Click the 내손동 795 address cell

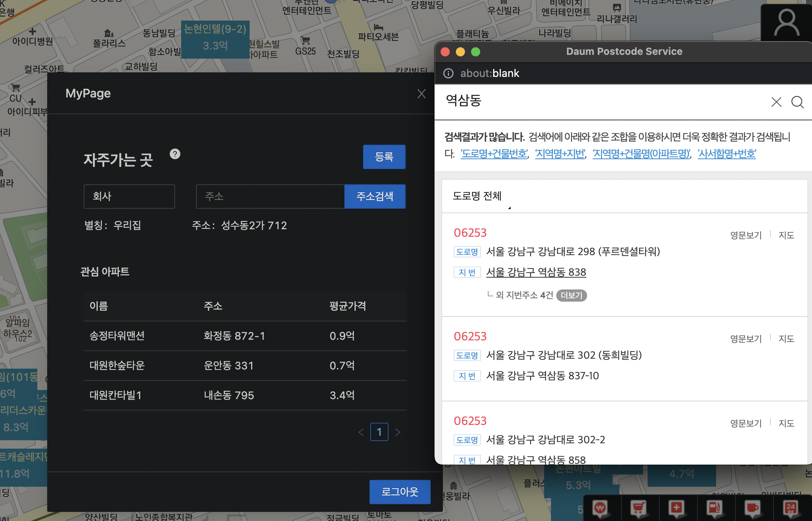click(229, 395)
